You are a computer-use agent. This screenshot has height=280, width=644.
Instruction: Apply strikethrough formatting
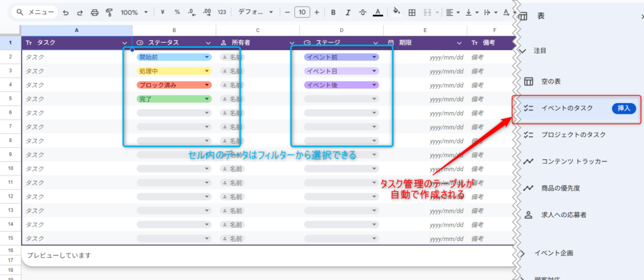(x=362, y=13)
